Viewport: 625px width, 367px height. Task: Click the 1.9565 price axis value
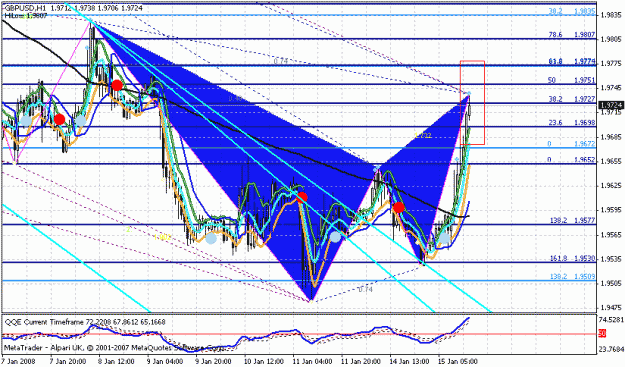(611, 235)
